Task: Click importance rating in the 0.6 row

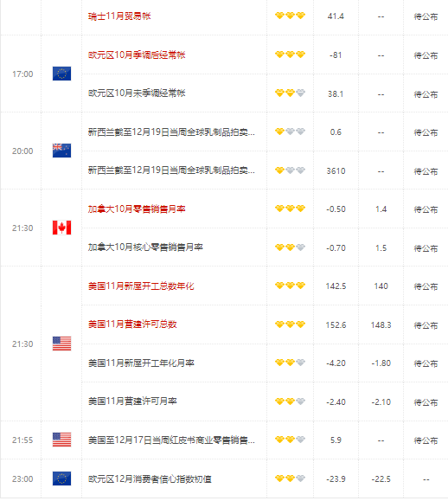Action: (290, 132)
